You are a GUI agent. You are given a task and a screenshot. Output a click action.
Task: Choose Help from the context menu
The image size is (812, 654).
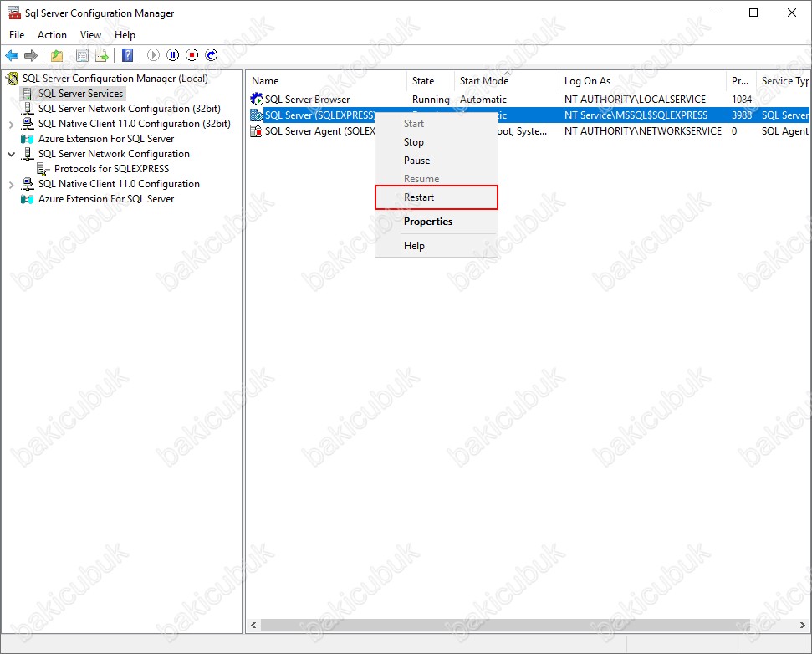[436, 246]
